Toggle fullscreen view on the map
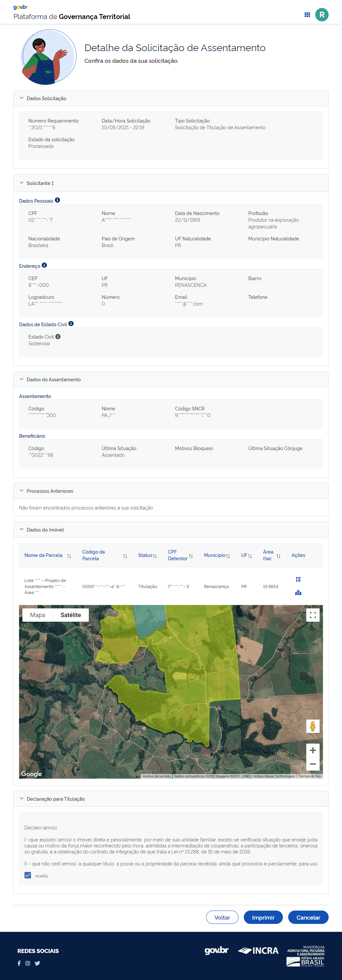The width and height of the screenshot is (342, 980). pyautogui.click(x=313, y=615)
